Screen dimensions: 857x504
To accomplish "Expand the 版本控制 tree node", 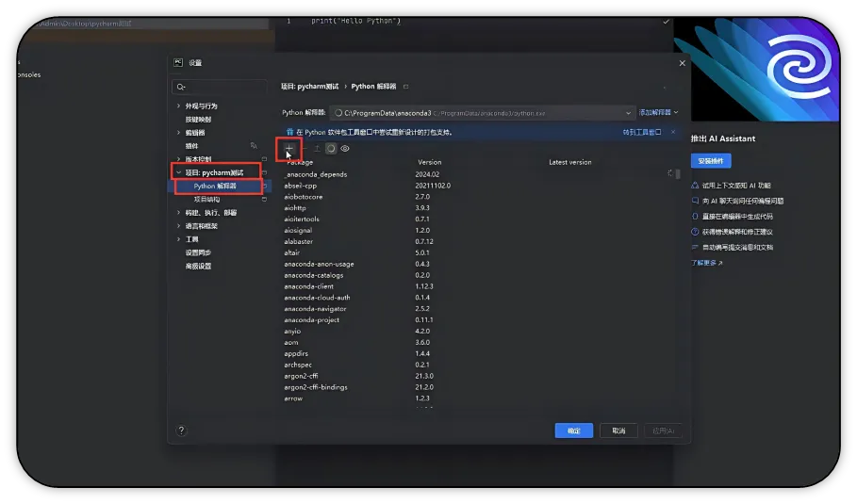I will coord(178,159).
